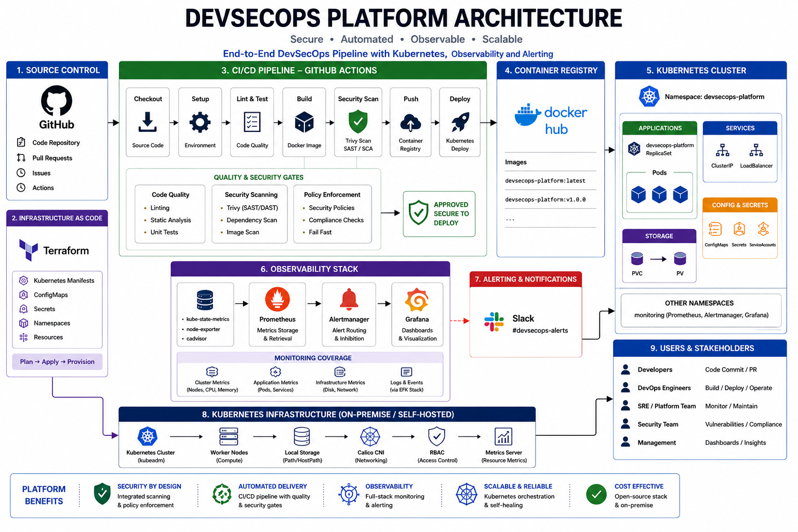Click the QUALITY & SECURITY GATES heading
The image size is (798, 532).
point(258,177)
